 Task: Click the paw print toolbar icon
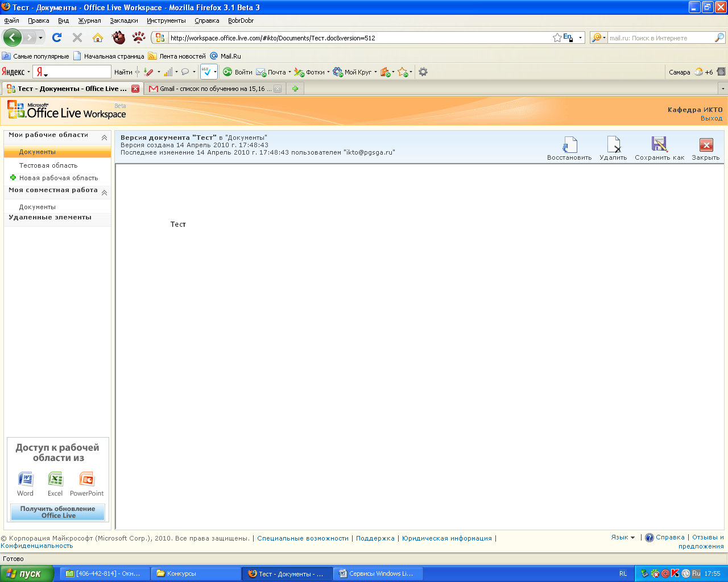139,38
